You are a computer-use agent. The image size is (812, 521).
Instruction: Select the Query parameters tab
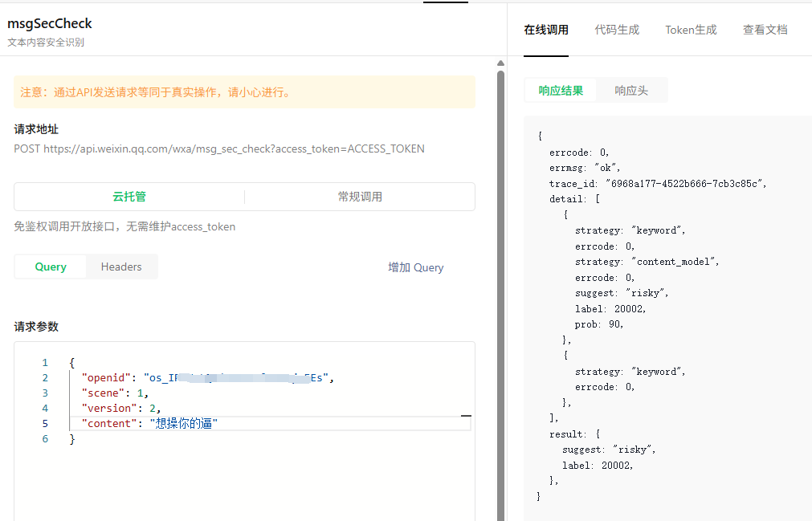[x=51, y=267]
